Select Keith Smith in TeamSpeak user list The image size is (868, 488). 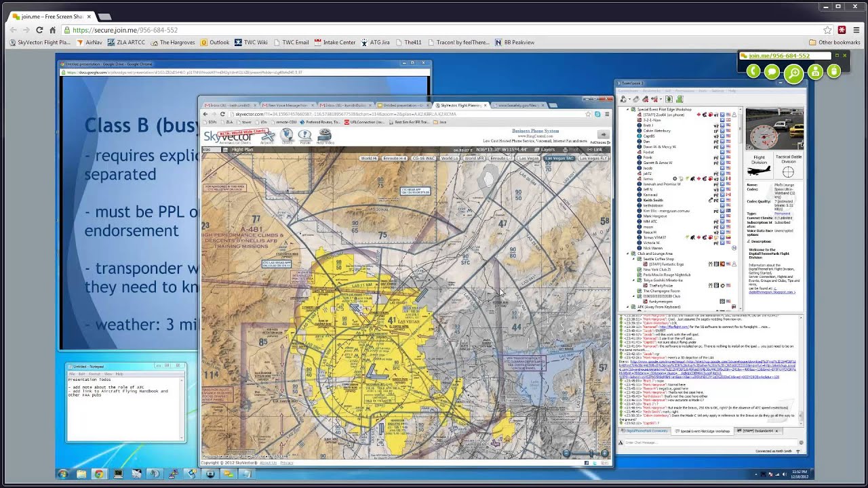coord(653,200)
